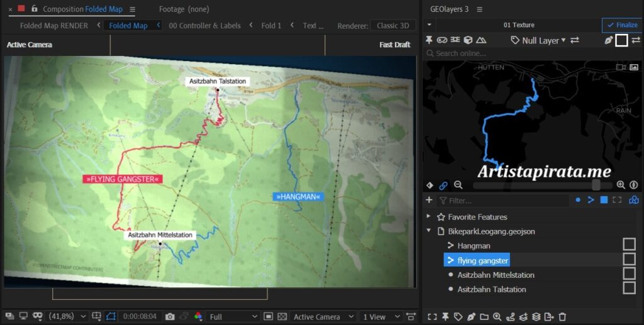Screen dimensions: 644x325
Task: Click the dashed frame icon in bottom toolbar
Action: tap(432, 316)
